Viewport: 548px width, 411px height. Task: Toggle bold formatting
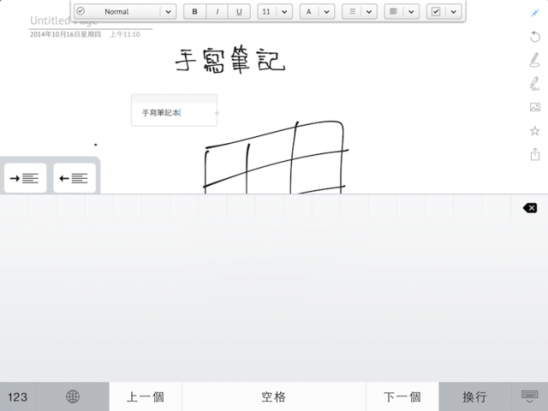click(195, 12)
